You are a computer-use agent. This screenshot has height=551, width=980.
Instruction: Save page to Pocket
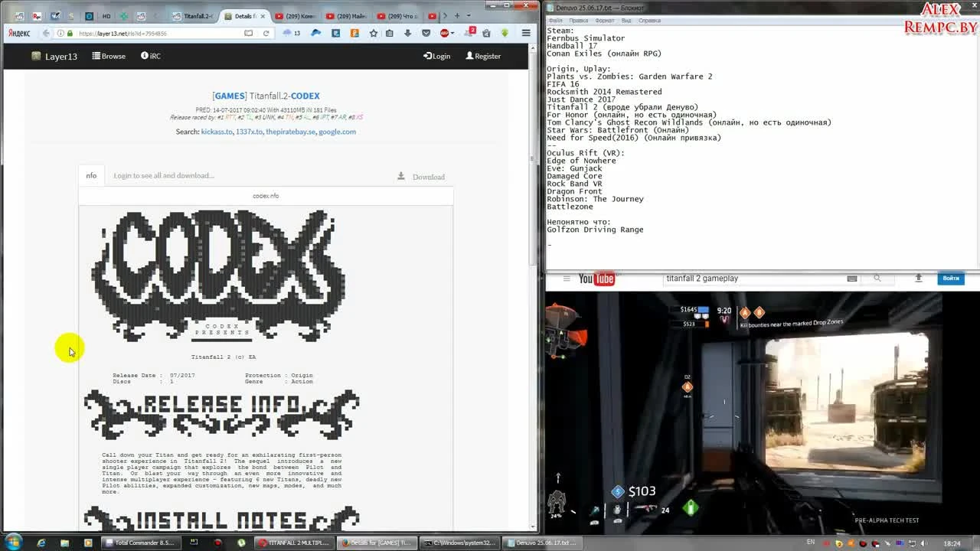[x=426, y=32]
